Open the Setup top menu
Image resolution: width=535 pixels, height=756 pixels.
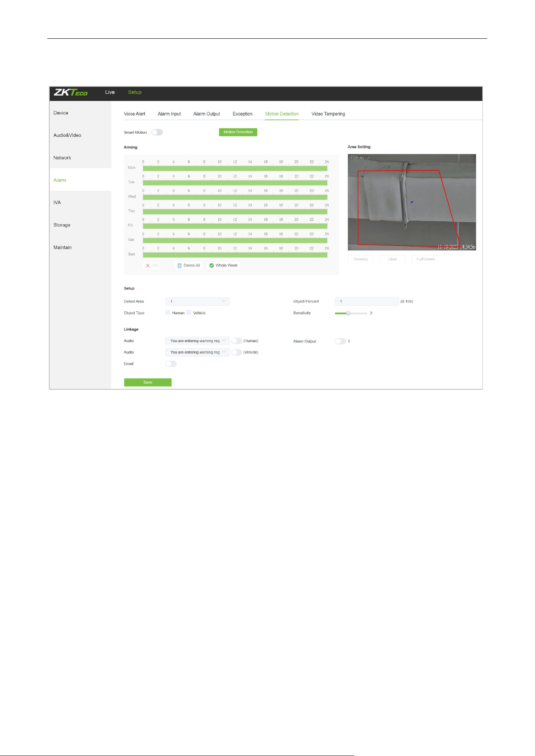[135, 92]
